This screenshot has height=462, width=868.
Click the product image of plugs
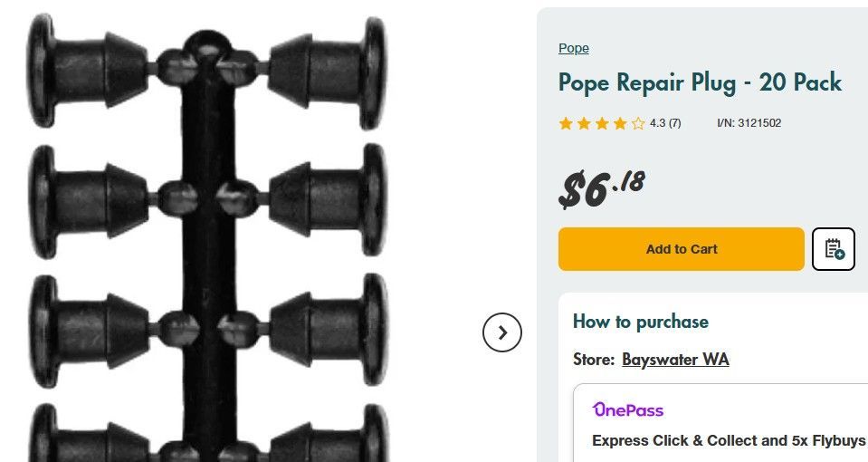pos(208,236)
